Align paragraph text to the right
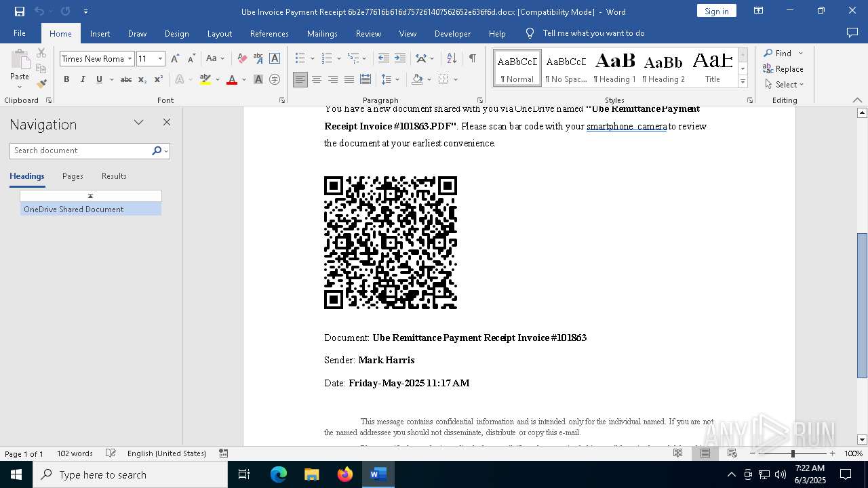Image resolution: width=868 pixels, height=488 pixels. tap(333, 79)
